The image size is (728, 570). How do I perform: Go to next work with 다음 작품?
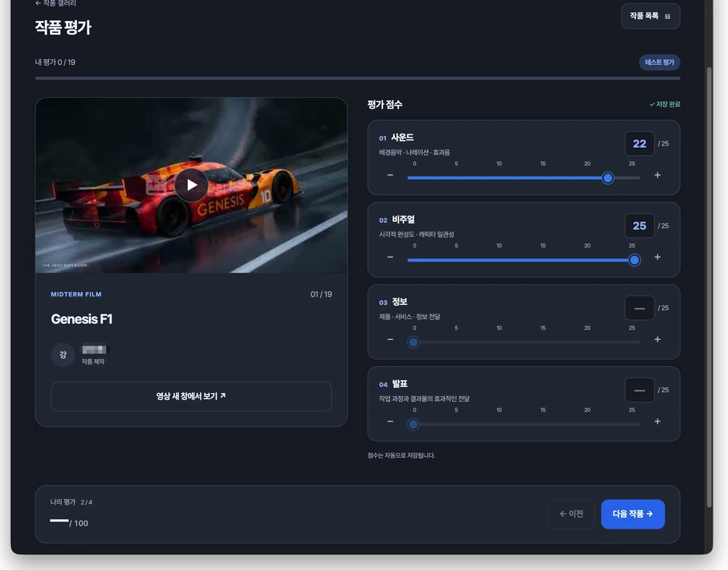coord(633,514)
